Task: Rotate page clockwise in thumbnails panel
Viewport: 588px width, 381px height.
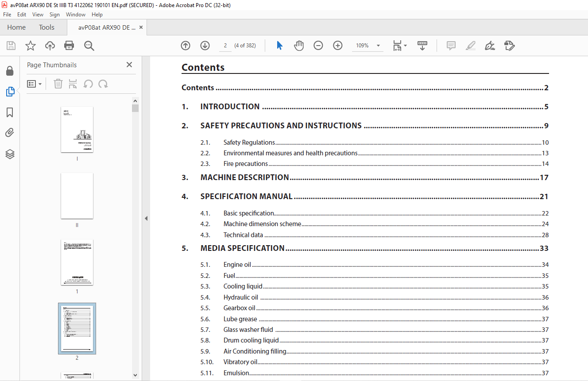Action: 103,84
